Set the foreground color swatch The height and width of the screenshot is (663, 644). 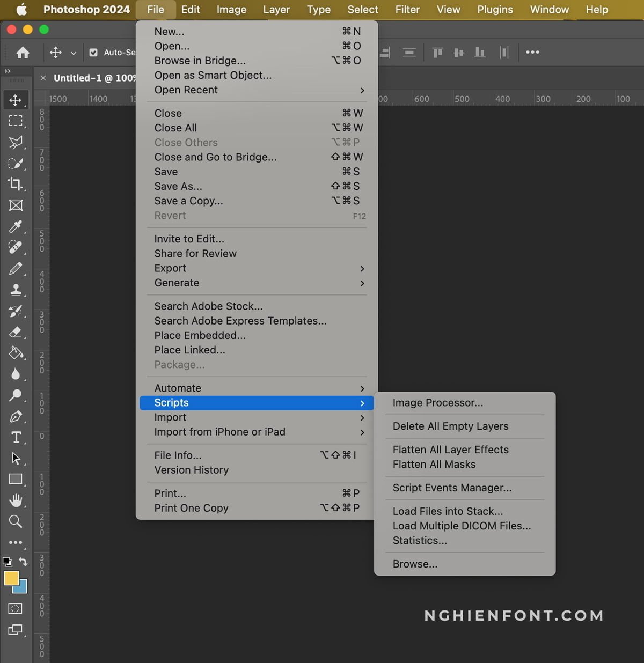point(11,578)
